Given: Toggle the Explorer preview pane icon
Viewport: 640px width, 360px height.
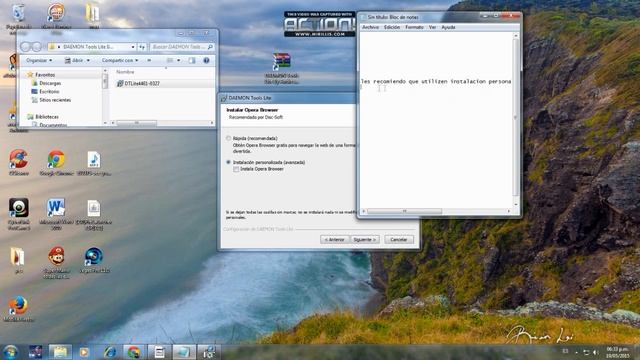Looking at the screenshot, I should (192, 60).
